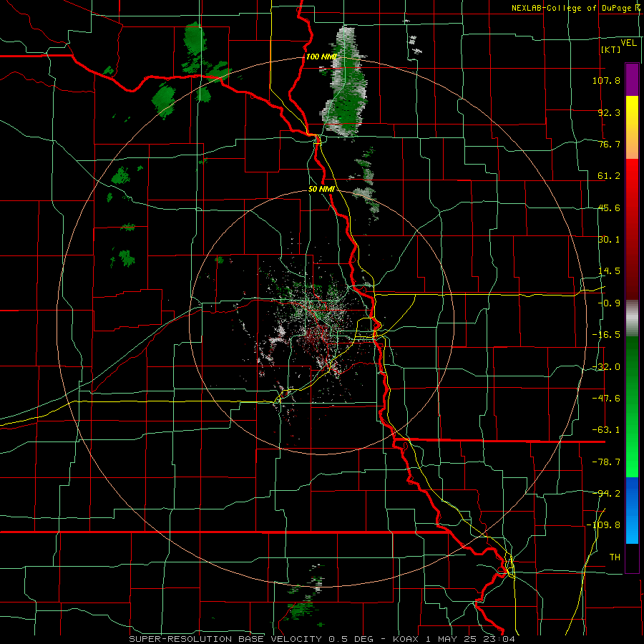Click the 30.1 velocity scale value
The width and height of the screenshot is (644, 644).
tap(609, 240)
